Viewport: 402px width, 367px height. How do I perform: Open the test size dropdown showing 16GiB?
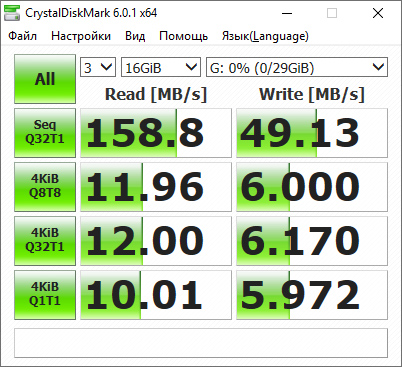click(x=161, y=67)
